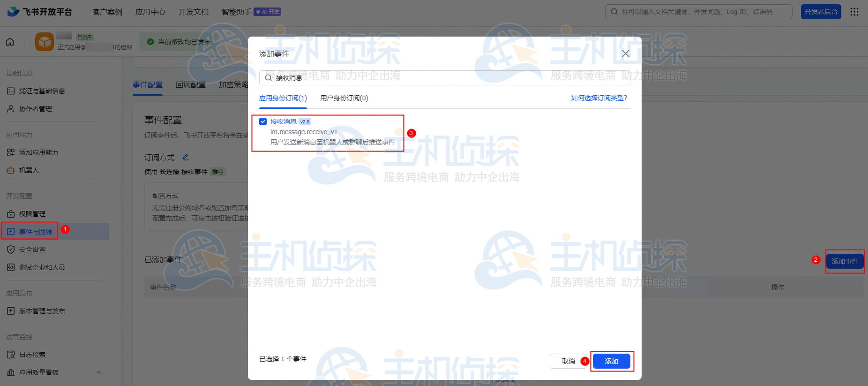Click the Feishu Open Platform logo
868x386 pixels.
tap(40, 12)
